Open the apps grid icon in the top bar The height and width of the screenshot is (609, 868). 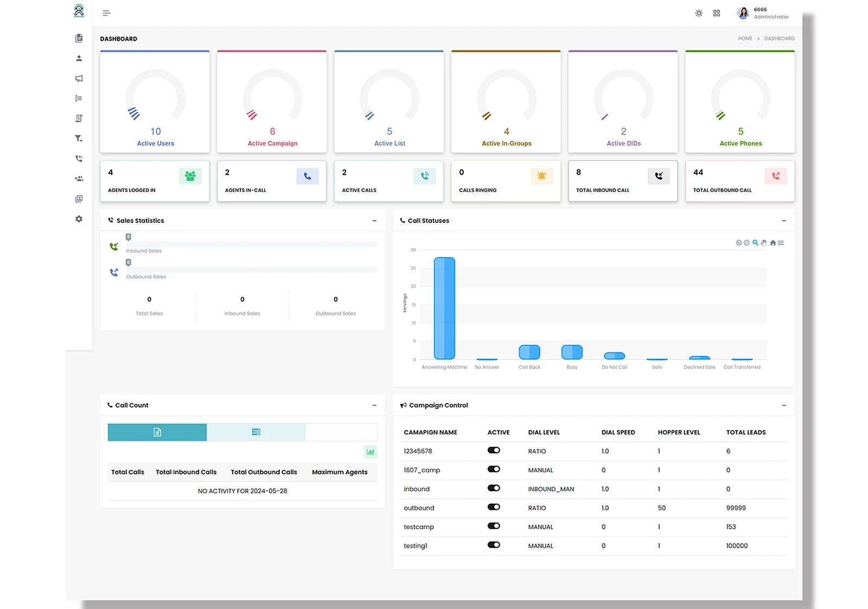point(717,12)
